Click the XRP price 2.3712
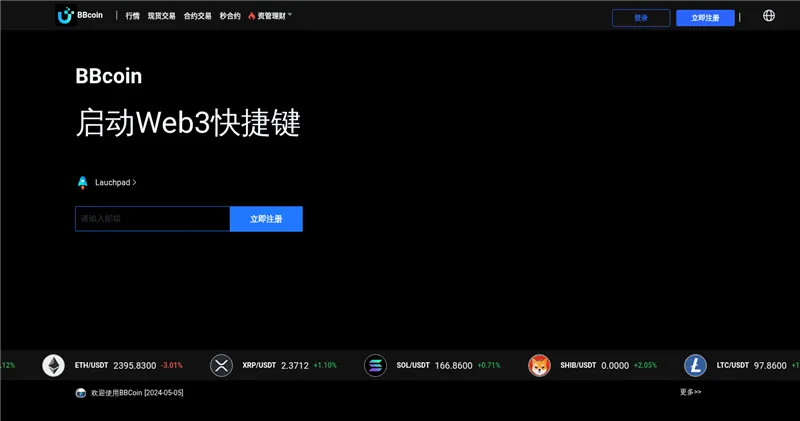Viewport: 800px width, 421px height. pos(295,366)
